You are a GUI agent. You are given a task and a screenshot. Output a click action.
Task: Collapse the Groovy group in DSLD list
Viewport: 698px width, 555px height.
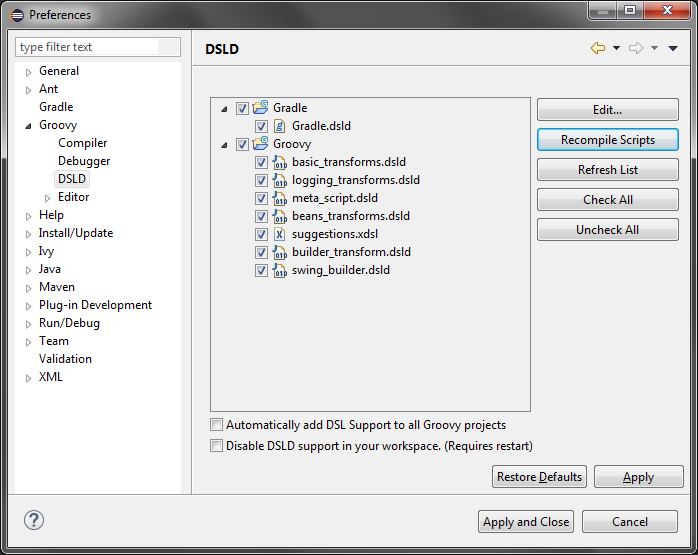pyautogui.click(x=224, y=145)
